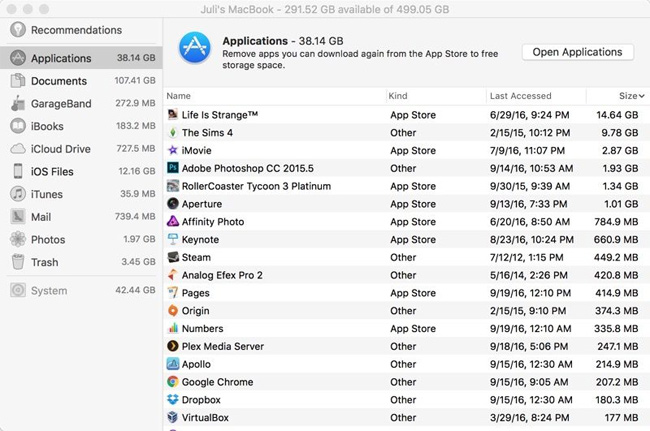
Task: Select GarageBand category in sidebar
Action: click(x=81, y=103)
